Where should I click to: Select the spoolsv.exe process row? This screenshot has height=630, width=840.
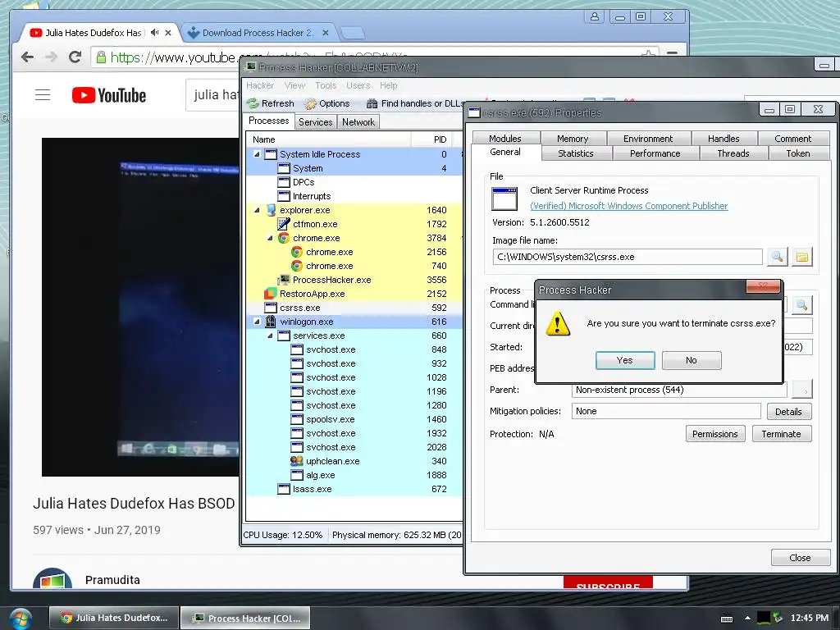pos(354,419)
